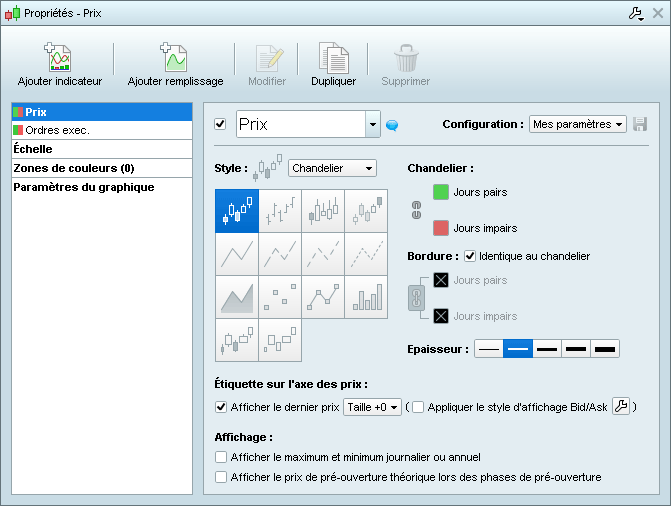Select the wide box (no wick) style thumbnail
Screen dimensions: 671x506
pos(280,340)
